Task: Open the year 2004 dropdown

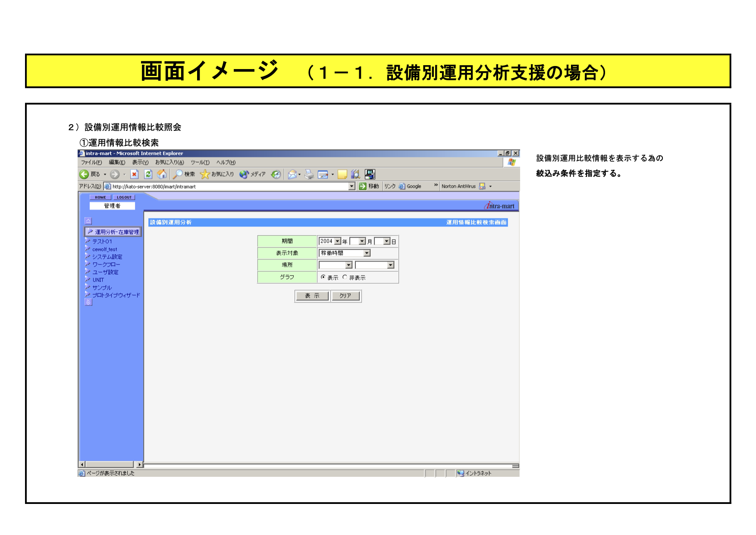Action: 338,241
